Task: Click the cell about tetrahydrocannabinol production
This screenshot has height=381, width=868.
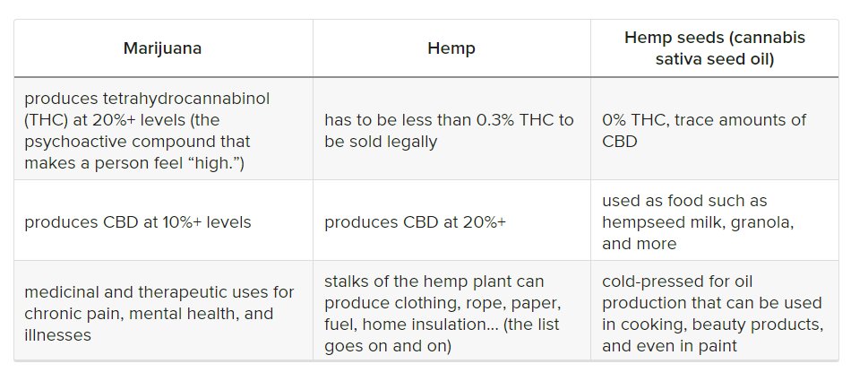Action: pos(161,130)
